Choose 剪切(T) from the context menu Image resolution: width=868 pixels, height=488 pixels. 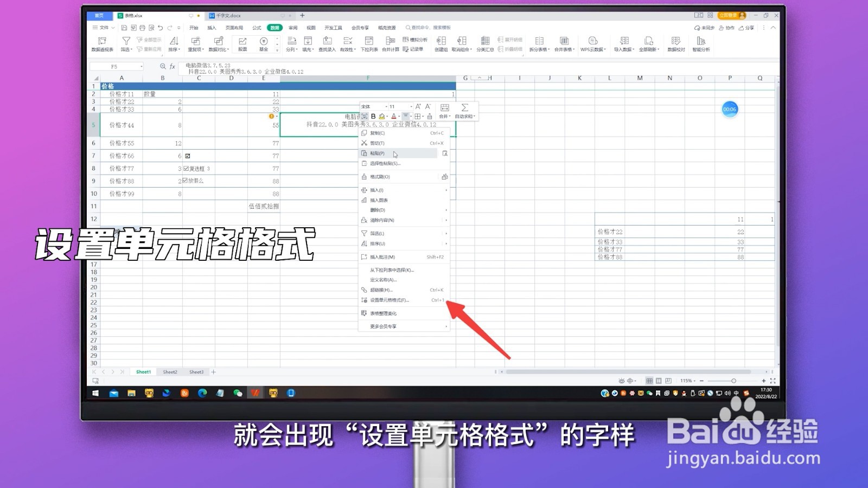point(404,143)
